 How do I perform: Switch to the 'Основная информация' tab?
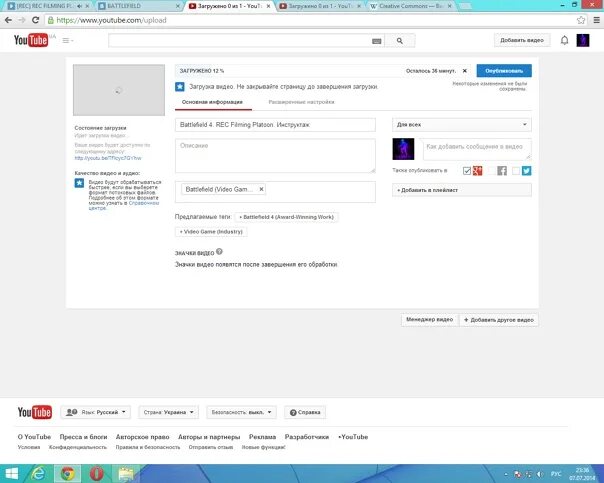(212, 102)
